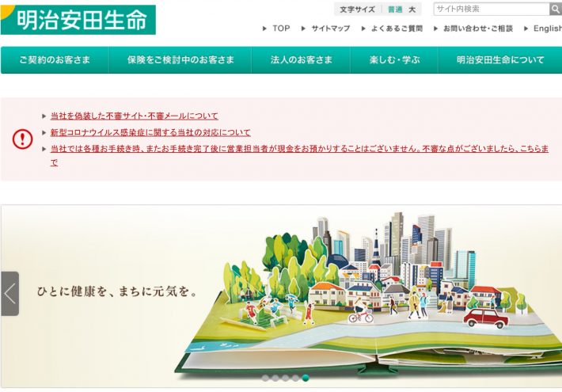Click the Meiji Yasuda 明治安田生命 logo
This screenshot has width=562, height=392.
click(78, 20)
